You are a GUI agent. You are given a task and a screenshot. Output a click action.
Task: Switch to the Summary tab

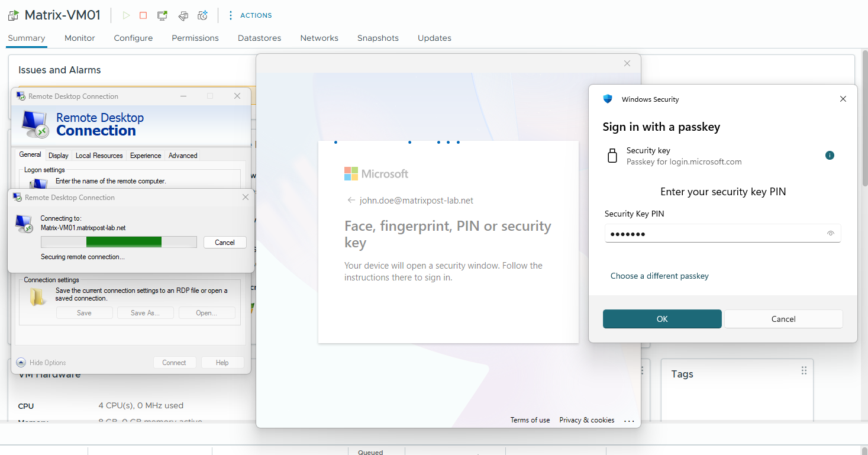[x=27, y=38]
